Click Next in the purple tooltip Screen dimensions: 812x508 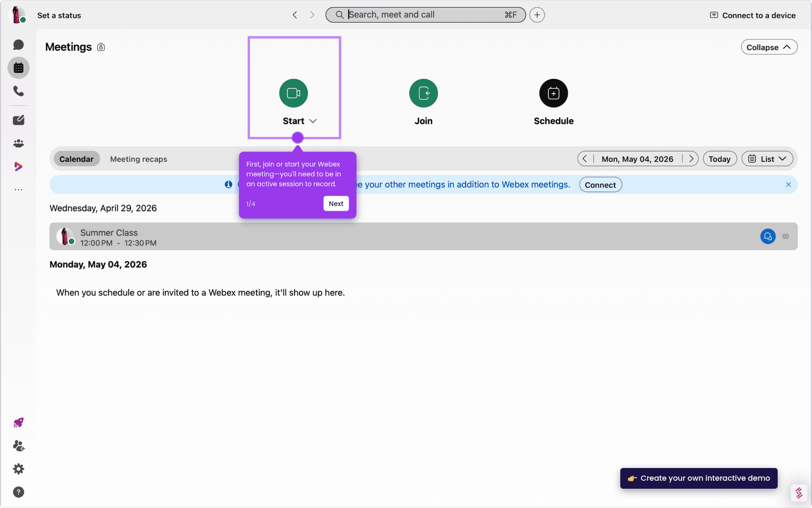coord(336,204)
